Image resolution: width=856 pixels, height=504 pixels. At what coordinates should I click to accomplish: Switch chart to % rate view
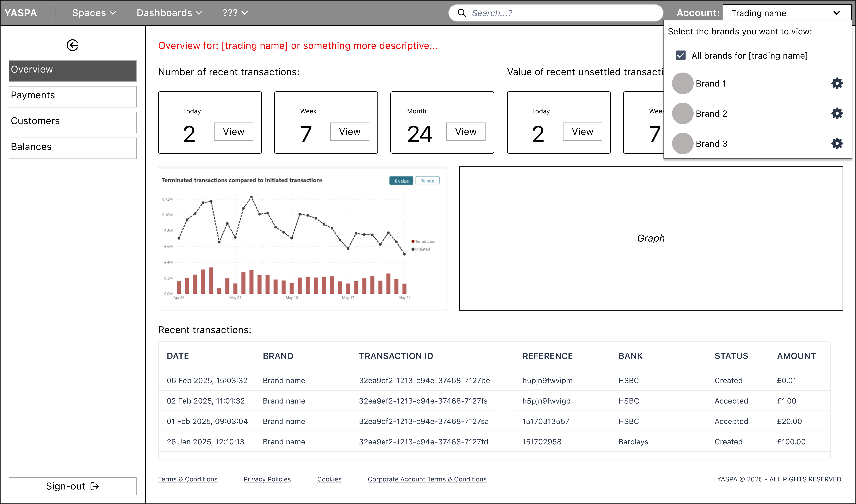[x=427, y=181]
